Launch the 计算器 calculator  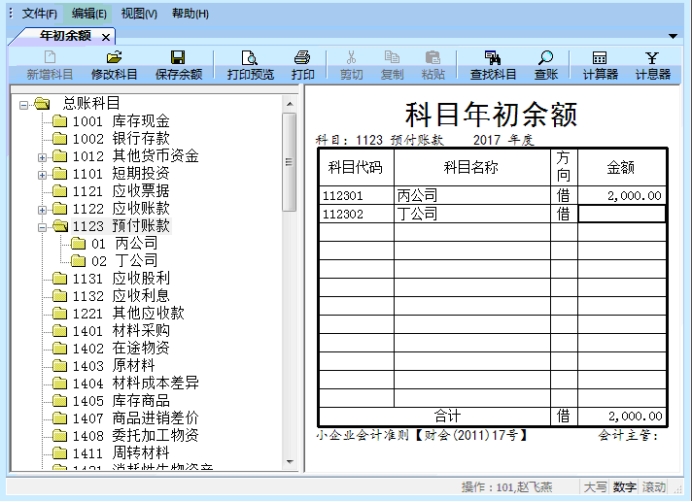(600, 57)
